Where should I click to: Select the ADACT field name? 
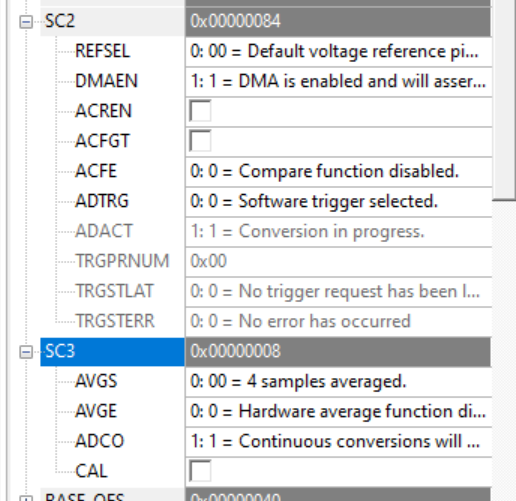tap(104, 231)
